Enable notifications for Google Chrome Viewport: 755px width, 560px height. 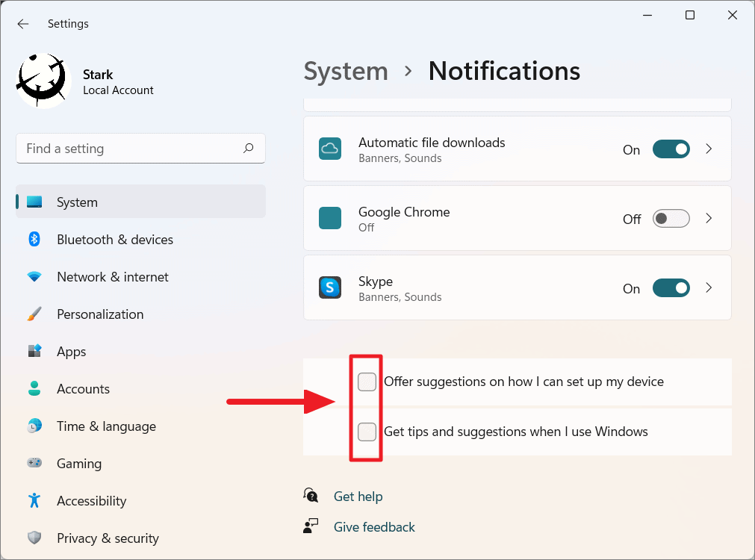coord(671,218)
